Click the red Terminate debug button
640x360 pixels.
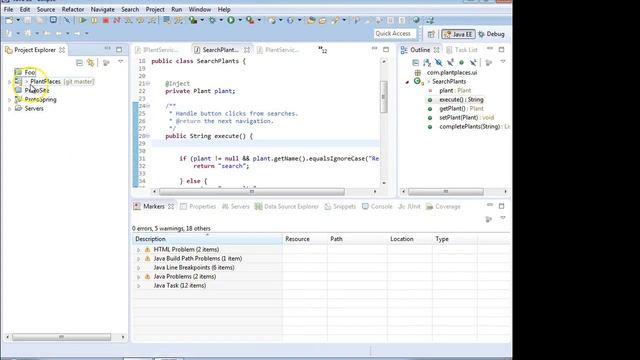tap(106, 20)
